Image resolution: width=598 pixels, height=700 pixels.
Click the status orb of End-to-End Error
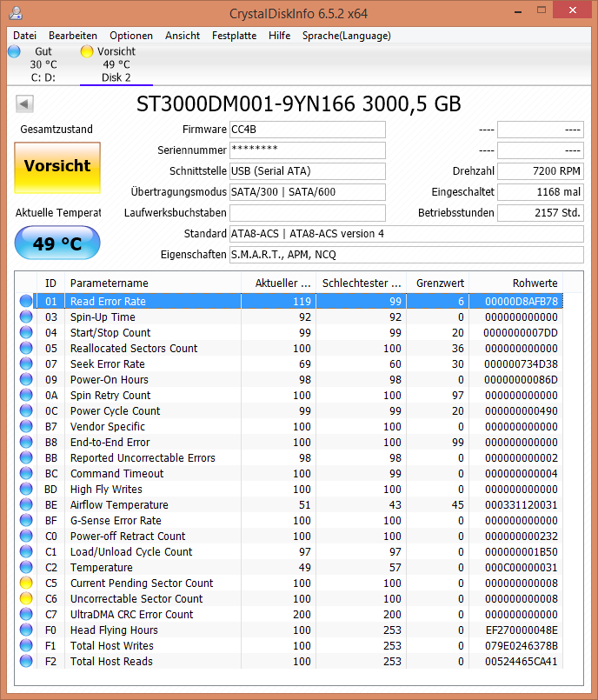[26, 442]
